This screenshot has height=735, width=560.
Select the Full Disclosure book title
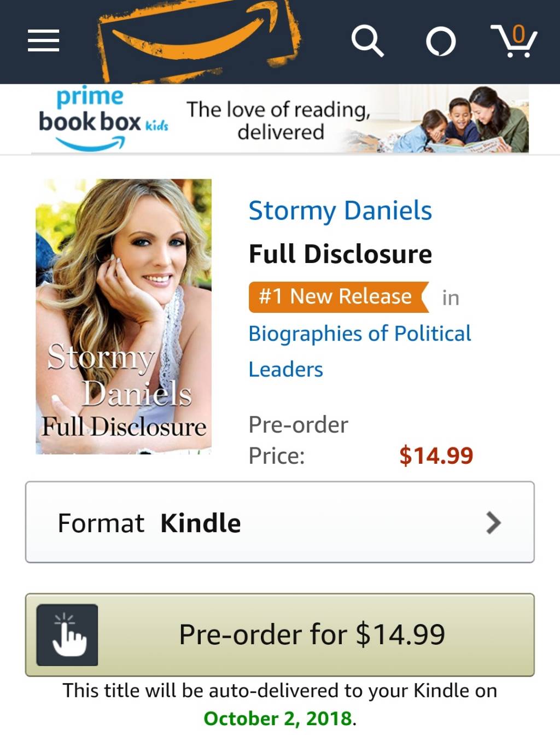coord(340,254)
